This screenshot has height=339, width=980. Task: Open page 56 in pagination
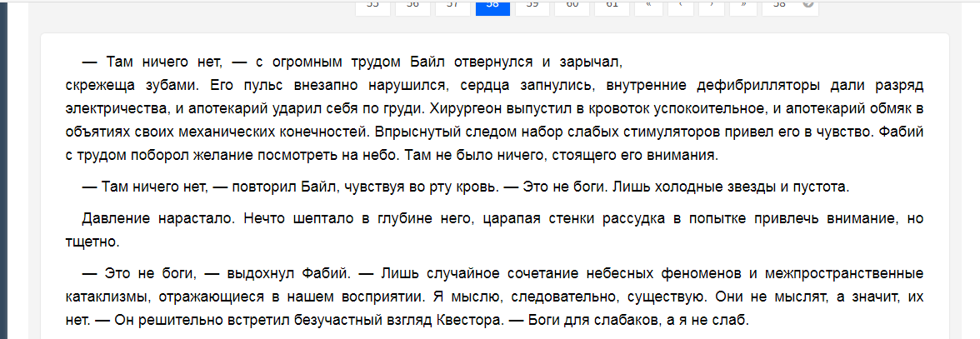[412, 5]
